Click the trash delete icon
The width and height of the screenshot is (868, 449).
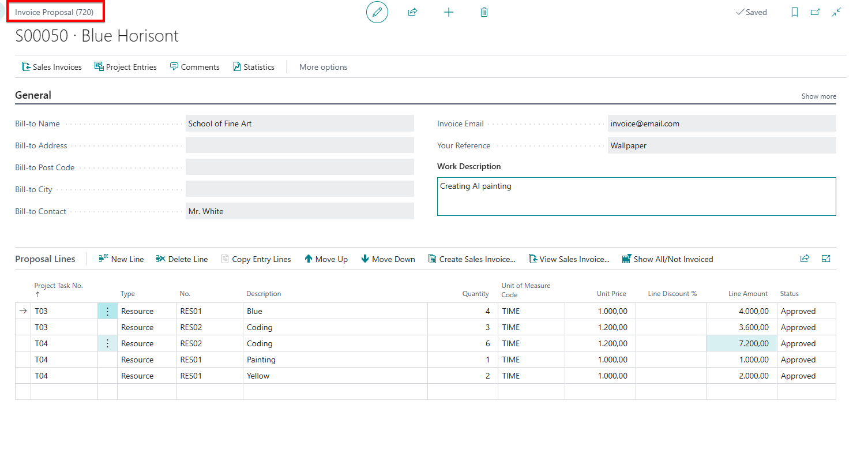(x=484, y=12)
